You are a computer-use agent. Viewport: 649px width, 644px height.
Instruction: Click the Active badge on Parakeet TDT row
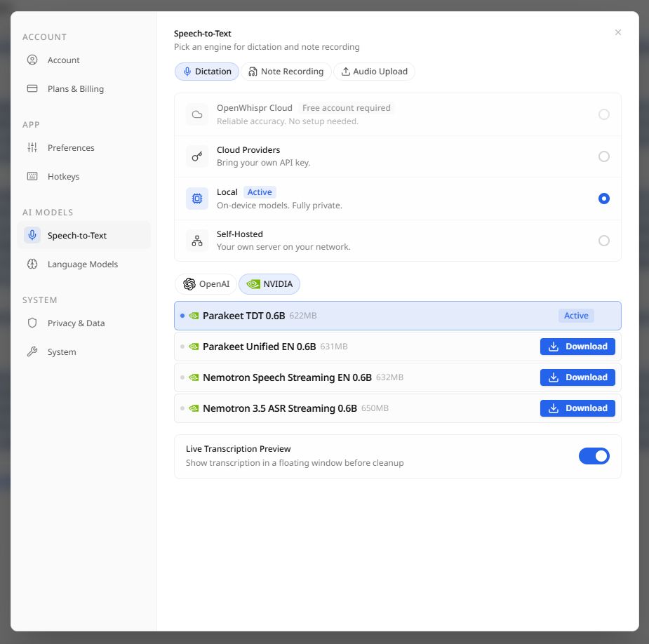(576, 316)
